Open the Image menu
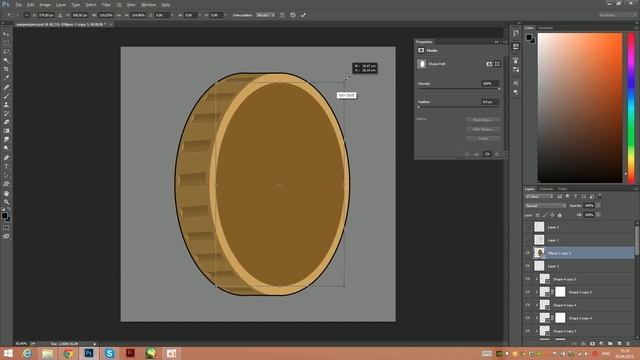The height and width of the screenshot is (360, 640). [x=45, y=5]
